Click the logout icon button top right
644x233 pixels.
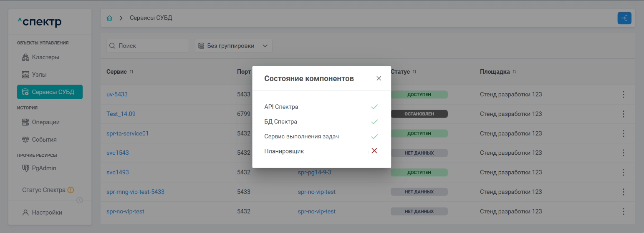(624, 18)
